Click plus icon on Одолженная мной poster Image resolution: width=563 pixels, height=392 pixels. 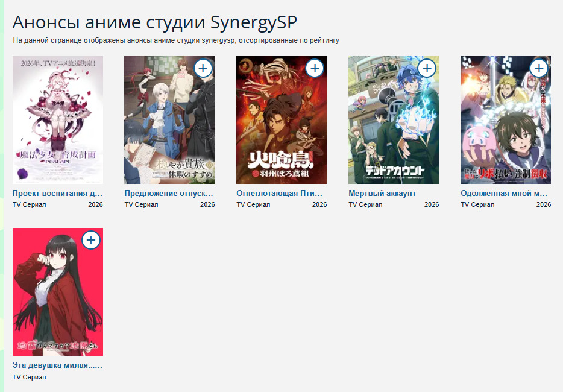[x=539, y=68]
